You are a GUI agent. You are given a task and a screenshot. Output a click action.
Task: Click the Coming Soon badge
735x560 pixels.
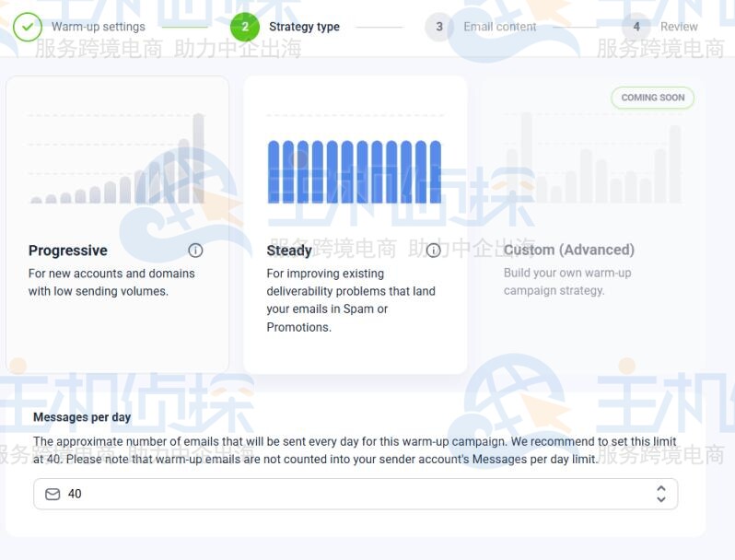(652, 98)
